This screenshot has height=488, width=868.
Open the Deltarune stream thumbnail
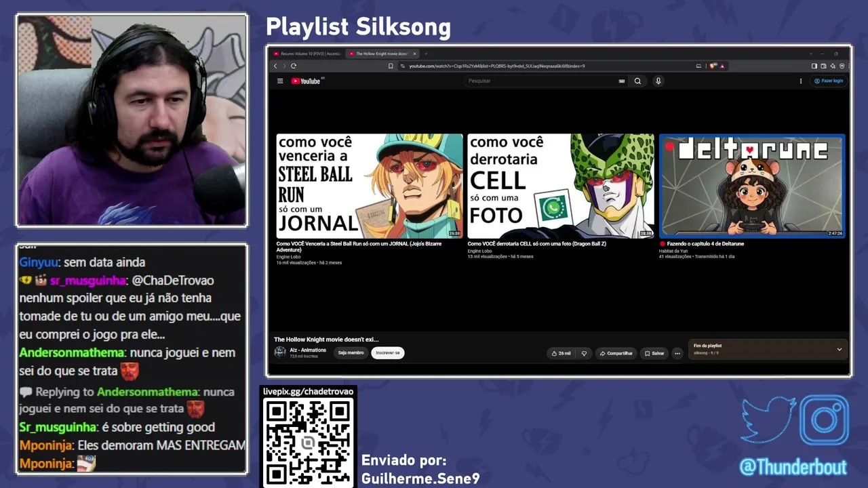coord(752,186)
